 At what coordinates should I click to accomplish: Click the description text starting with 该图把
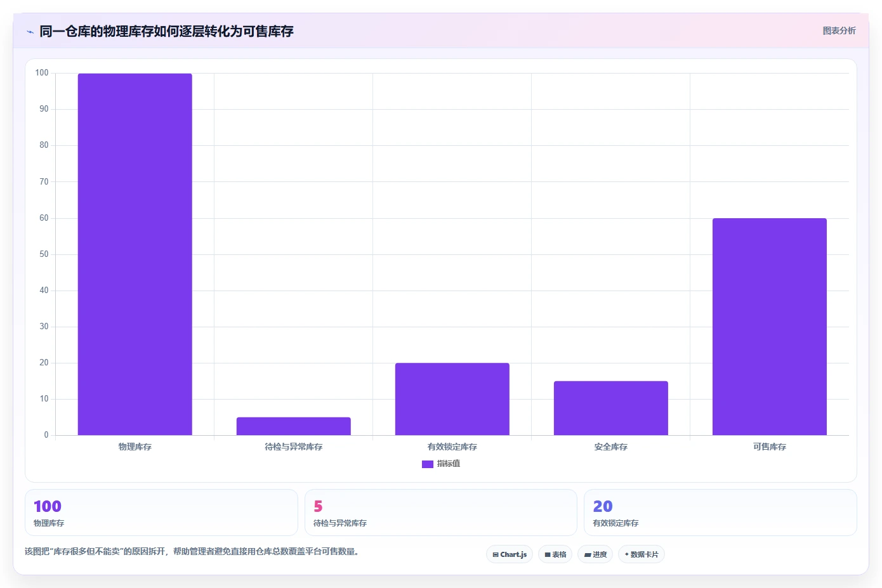point(193,551)
